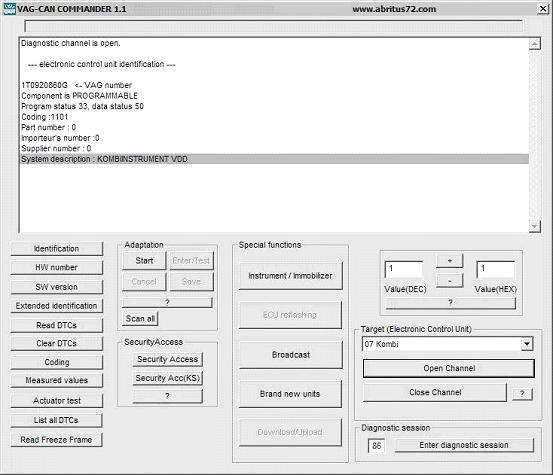Click the Open Channel button
This screenshot has height=476, width=553.
(449, 368)
